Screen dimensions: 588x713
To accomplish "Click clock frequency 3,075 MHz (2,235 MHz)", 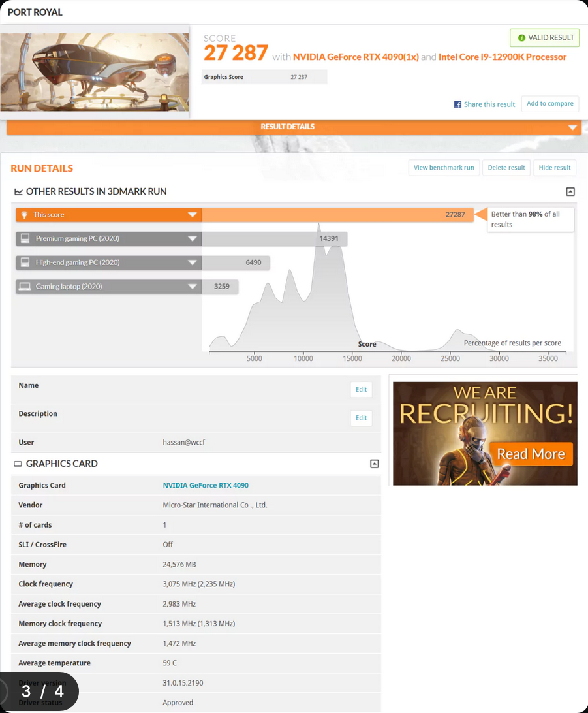I will 198,584.
